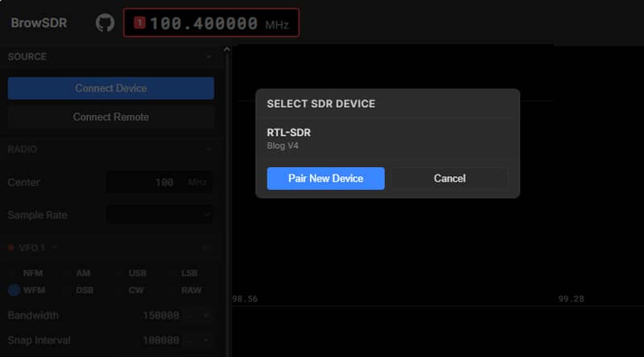This screenshot has height=357, width=644.
Task: Decrease the Bandwidth value with minus button
Action: click(x=190, y=315)
